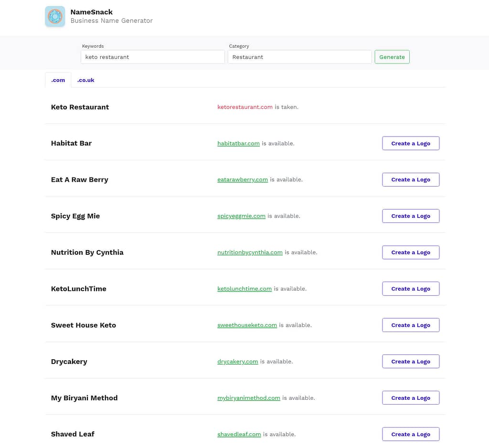Create a logo for Spicy Egg Mie
This screenshot has height=448, width=489.
tap(410, 216)
